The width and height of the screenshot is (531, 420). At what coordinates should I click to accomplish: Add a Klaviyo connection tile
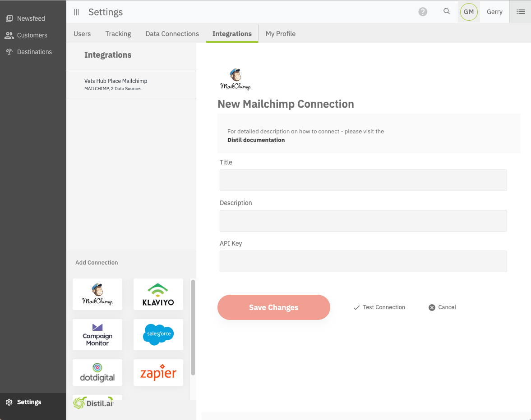158,294
